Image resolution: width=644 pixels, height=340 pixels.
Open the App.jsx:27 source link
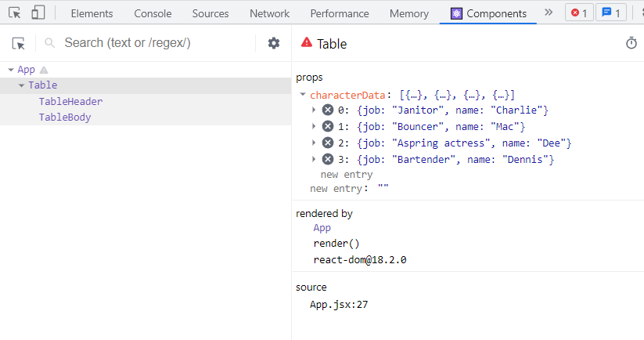(338, 304)
